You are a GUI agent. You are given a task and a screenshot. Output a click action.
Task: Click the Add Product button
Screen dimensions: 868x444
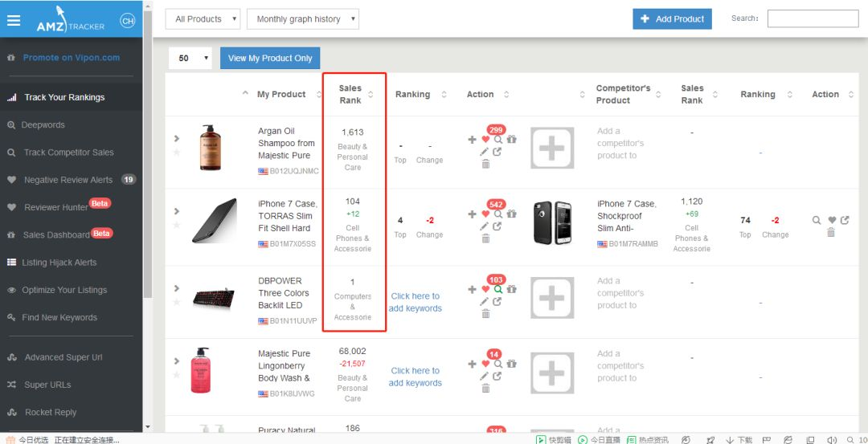[x=672, y=18]
